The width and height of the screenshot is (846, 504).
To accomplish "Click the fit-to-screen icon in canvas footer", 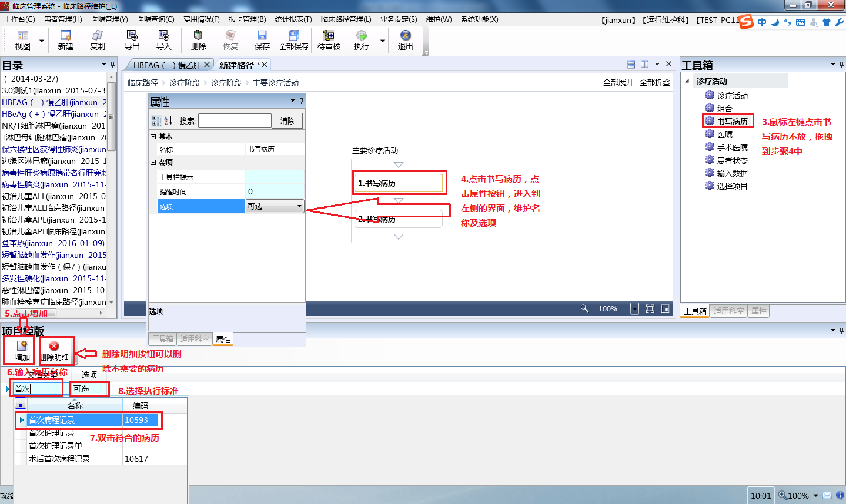I will [650, 308].
